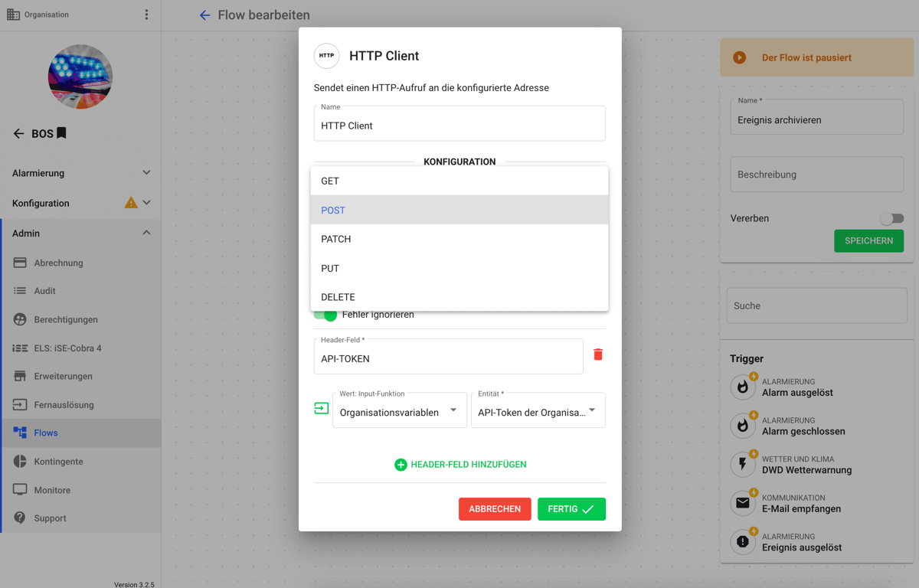Click the Alarm geschlossen flame trigger icon
919x588 pixels.
pos(743,426)
